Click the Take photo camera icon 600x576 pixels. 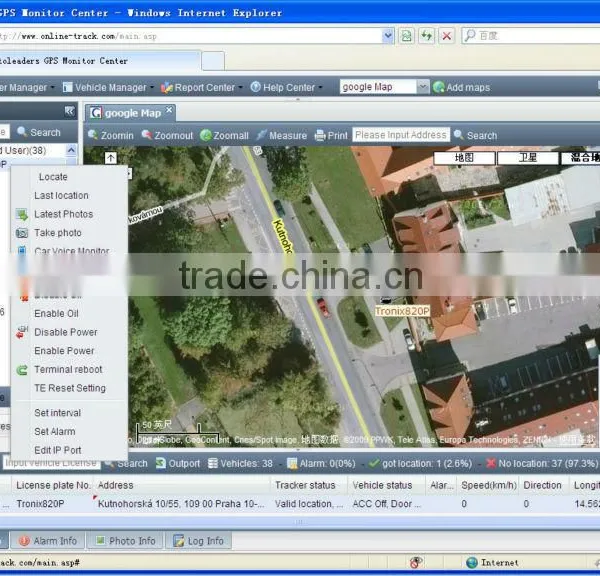[x=22, y=233]
